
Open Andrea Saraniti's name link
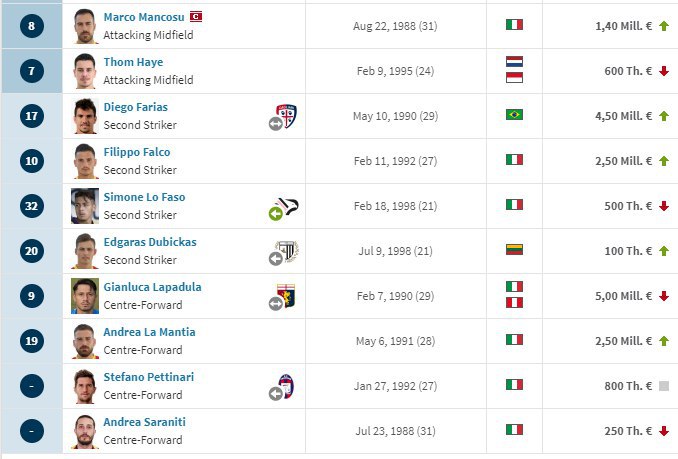144,422
